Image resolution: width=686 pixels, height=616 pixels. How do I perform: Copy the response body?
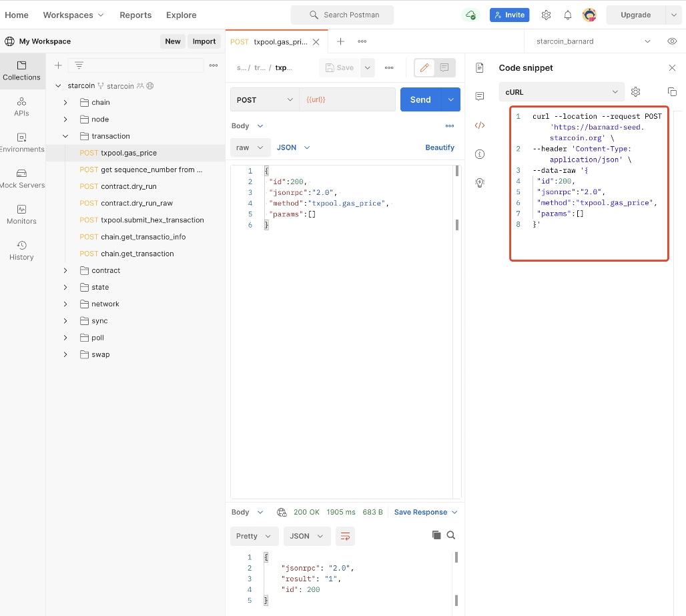(x=436, y=535)
